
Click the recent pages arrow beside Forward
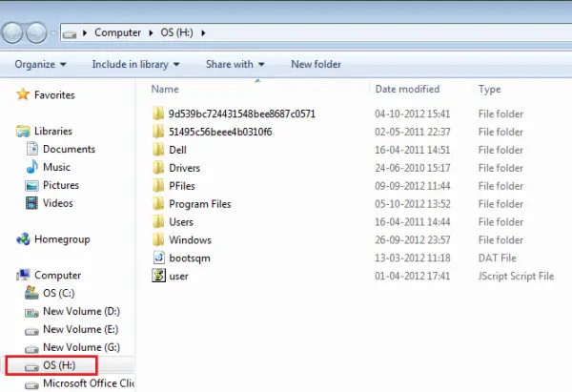(53, 32)
